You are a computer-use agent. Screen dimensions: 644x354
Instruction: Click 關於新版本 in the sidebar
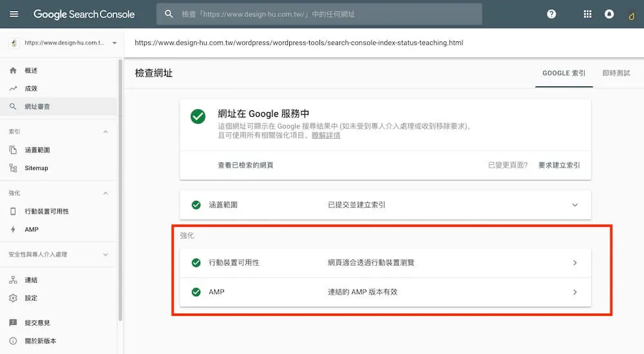pos(40,340)
